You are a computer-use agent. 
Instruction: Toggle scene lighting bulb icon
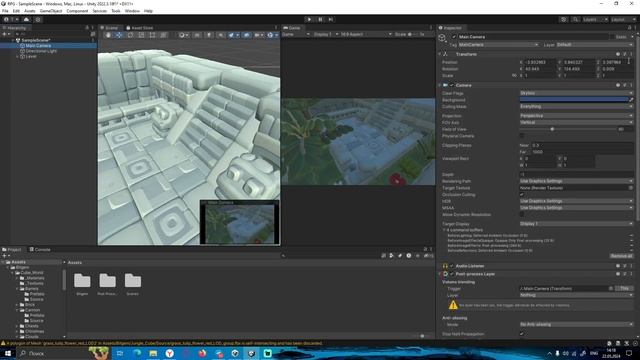click(x=209, y=36)
